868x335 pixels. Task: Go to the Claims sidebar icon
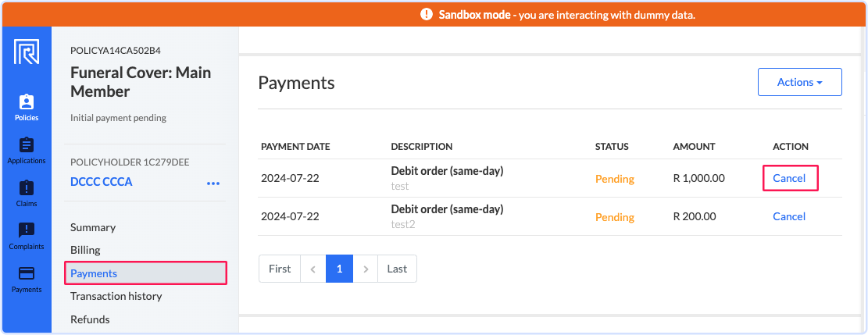click(27, 187)
